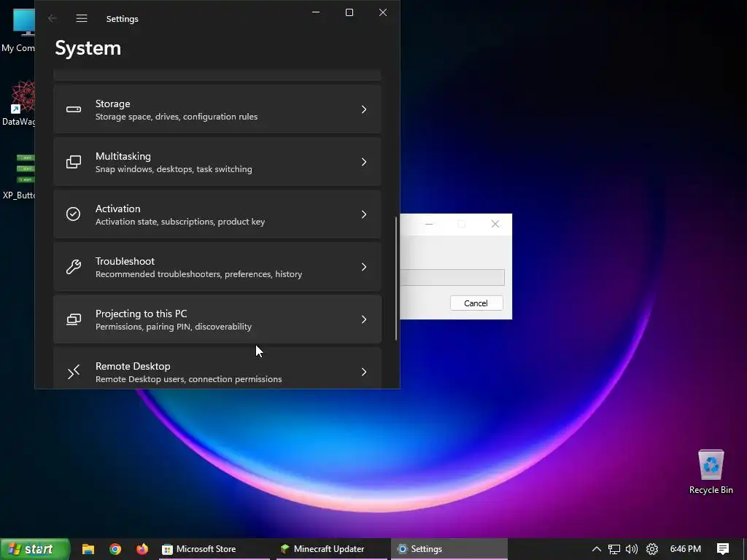The height and width of the screenshot is (560, 747).
Task: Open the 6:46 PM clock
Action: [x=685, y=549]
